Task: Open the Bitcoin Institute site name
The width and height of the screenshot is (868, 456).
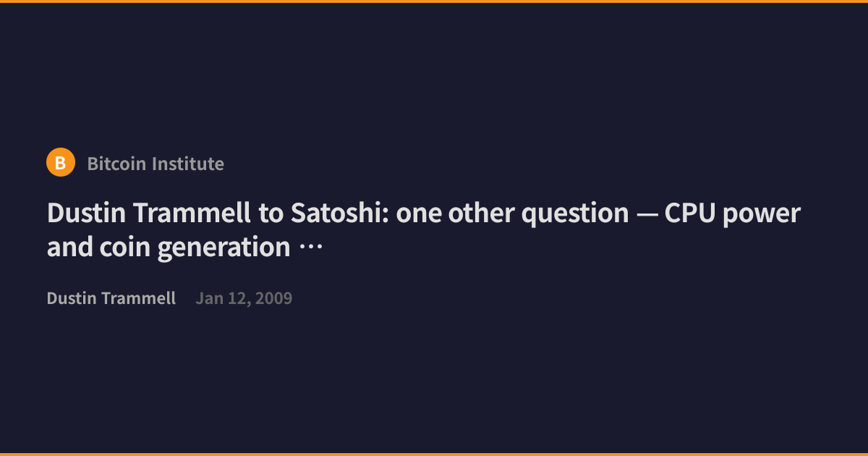Action: [x=156, y=164]
